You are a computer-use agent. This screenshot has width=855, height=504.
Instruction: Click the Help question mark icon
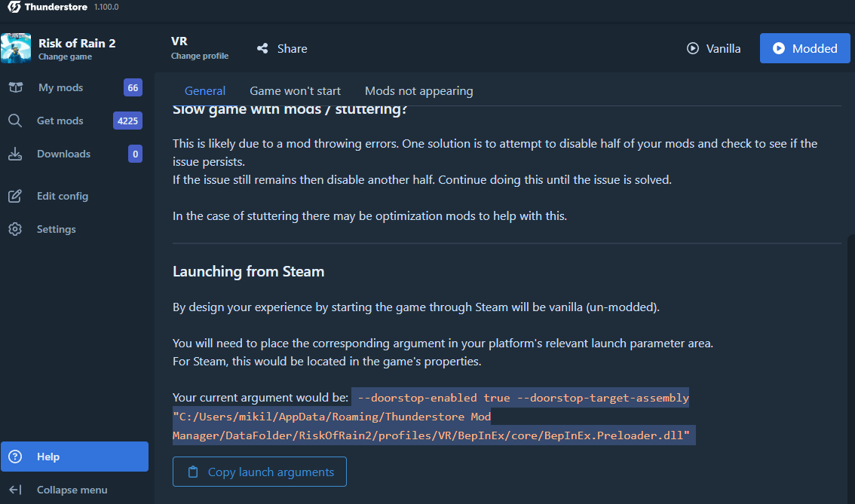15,457
